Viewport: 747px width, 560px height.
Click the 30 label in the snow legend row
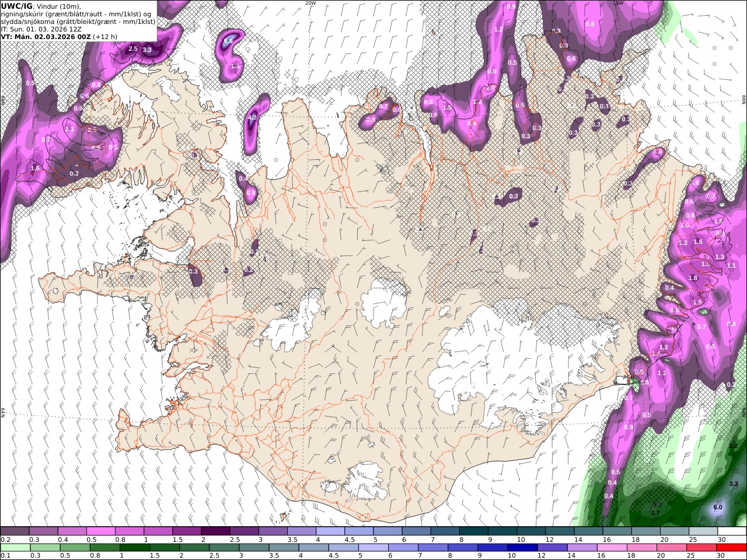click(721, 540)
